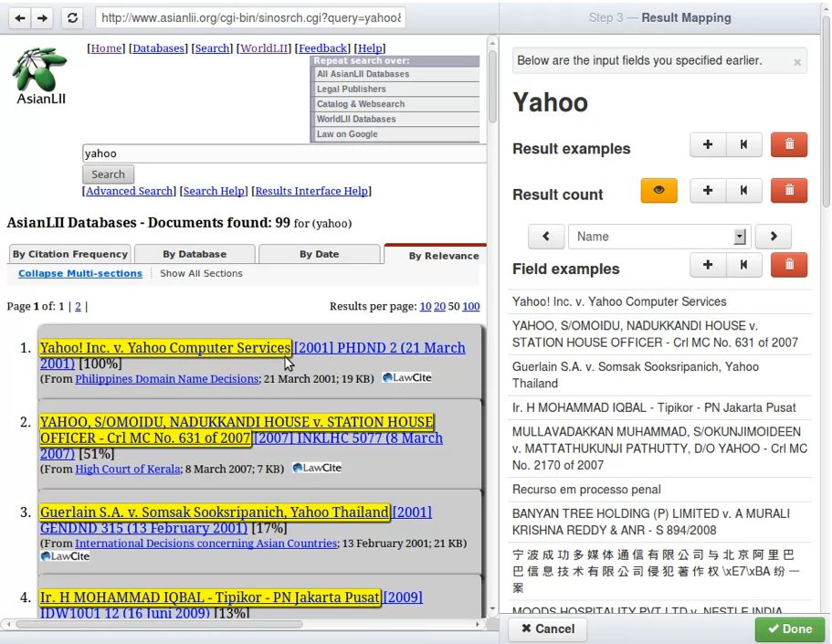Click the Cancel button
The height and width of the screenshot is (644, 832).
tap(548, 629)
